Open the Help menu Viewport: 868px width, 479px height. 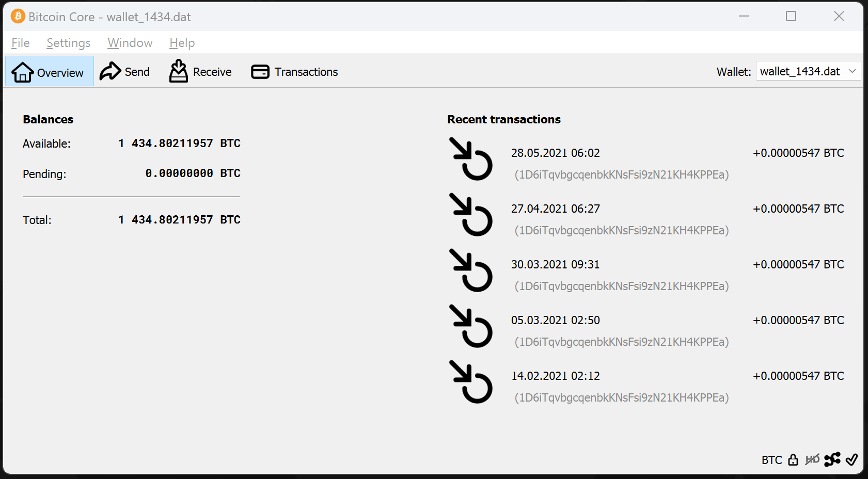182,43
